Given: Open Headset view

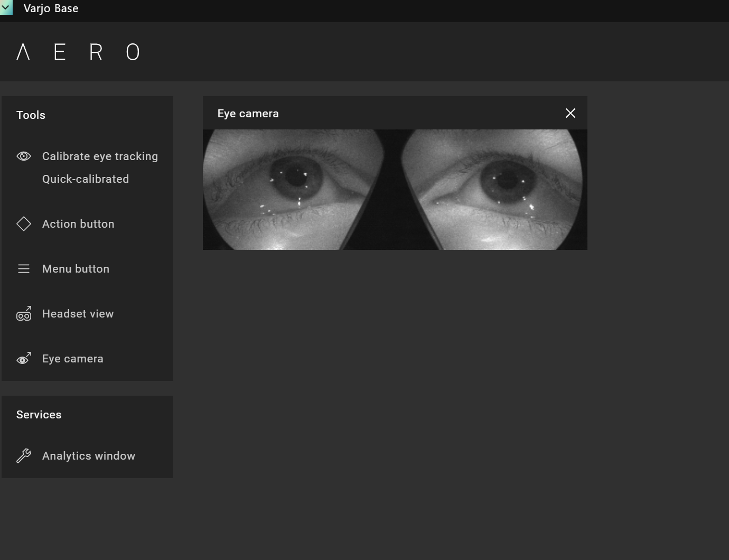Looking at the screenshot, I should pyautogui.click(x=78, y=314).
